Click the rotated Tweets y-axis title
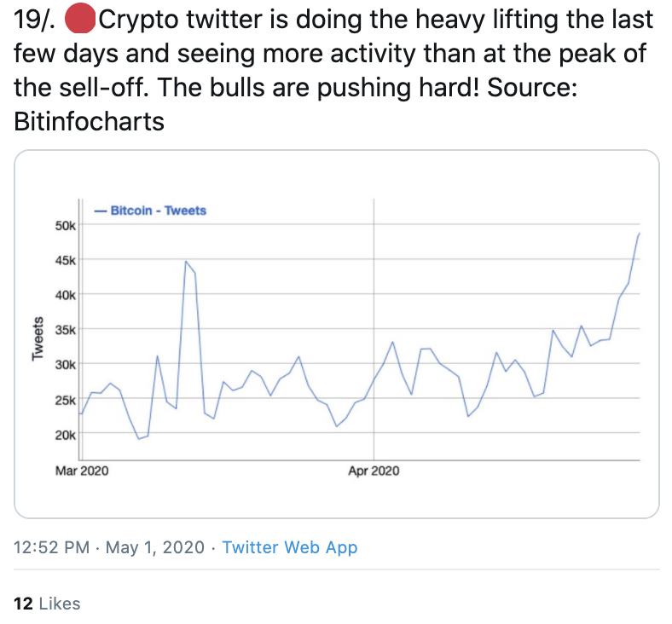 click(38, 338)
